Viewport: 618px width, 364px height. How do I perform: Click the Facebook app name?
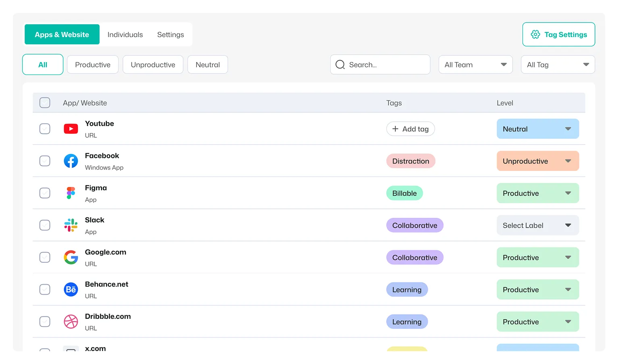tap(102, 156)
